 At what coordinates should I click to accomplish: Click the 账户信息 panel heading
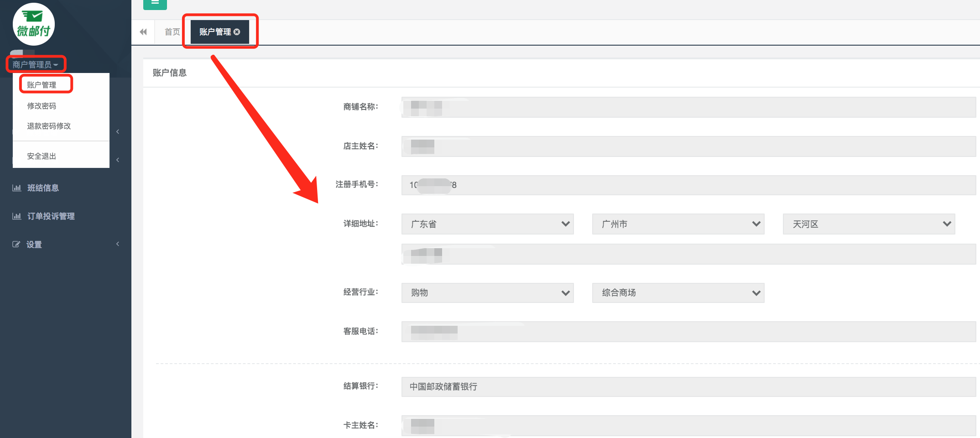coord(170,73)
